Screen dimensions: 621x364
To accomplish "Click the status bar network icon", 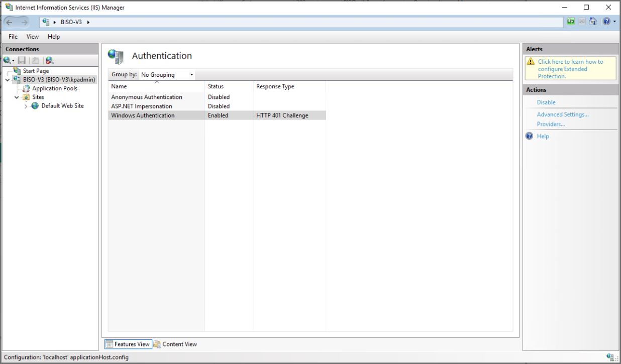I will 610,357.
